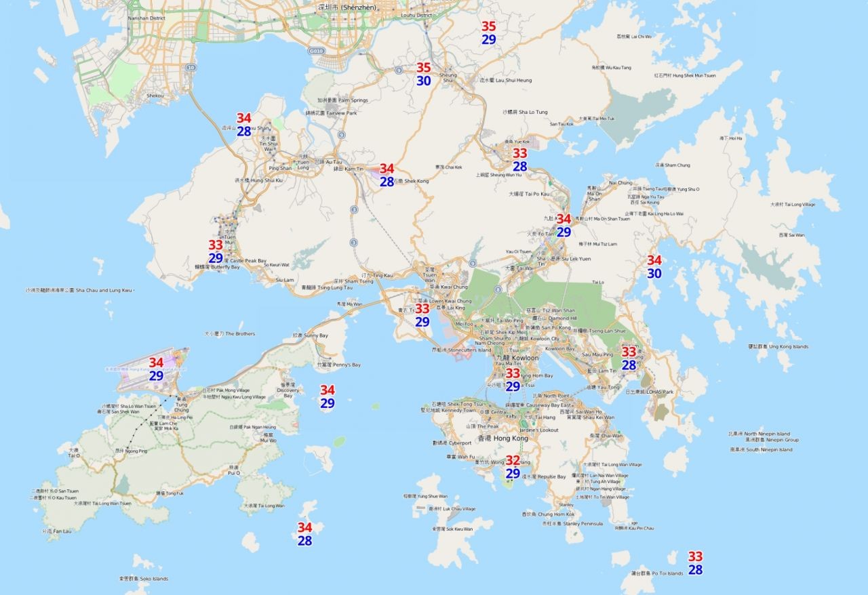Select the 34/28 marker by Shek Kong

(387, 175)
